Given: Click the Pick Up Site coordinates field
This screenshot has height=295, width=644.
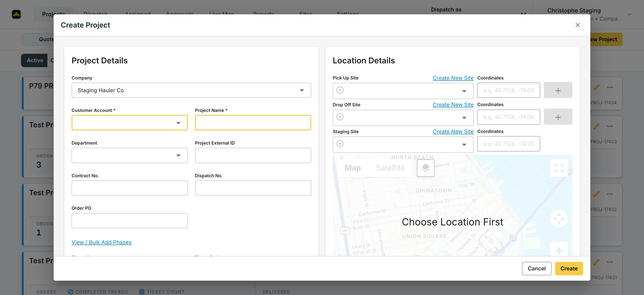Looking at the screenshot, I should point(508,90).
